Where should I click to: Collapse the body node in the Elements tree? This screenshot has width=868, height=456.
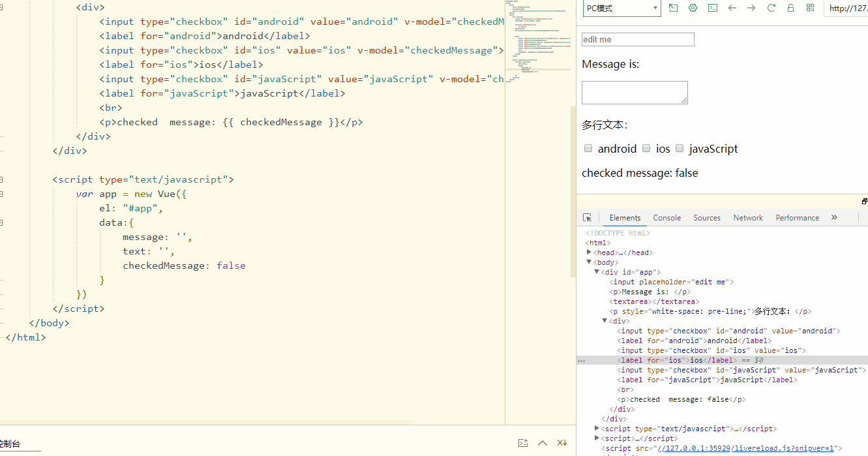pos(589,262)
